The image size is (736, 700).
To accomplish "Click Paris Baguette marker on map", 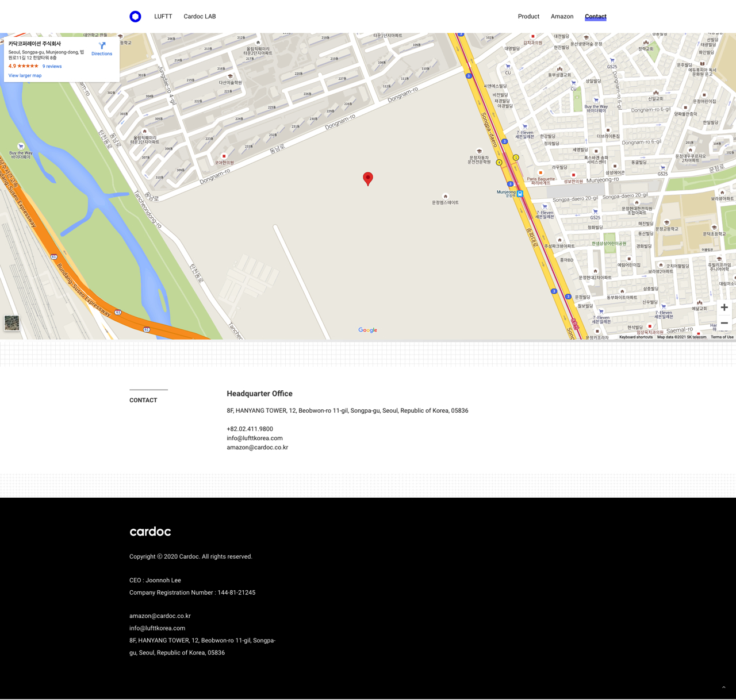I will click(540, 172).
